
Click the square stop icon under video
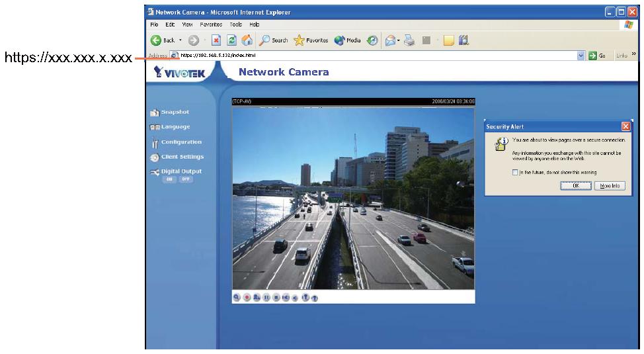(x=276, y=297)
